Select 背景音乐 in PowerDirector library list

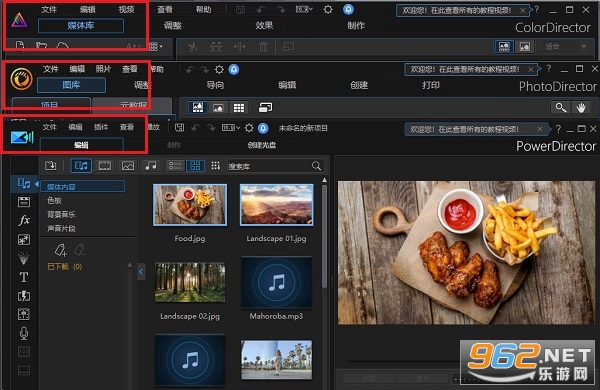click(x=61, y=214)
